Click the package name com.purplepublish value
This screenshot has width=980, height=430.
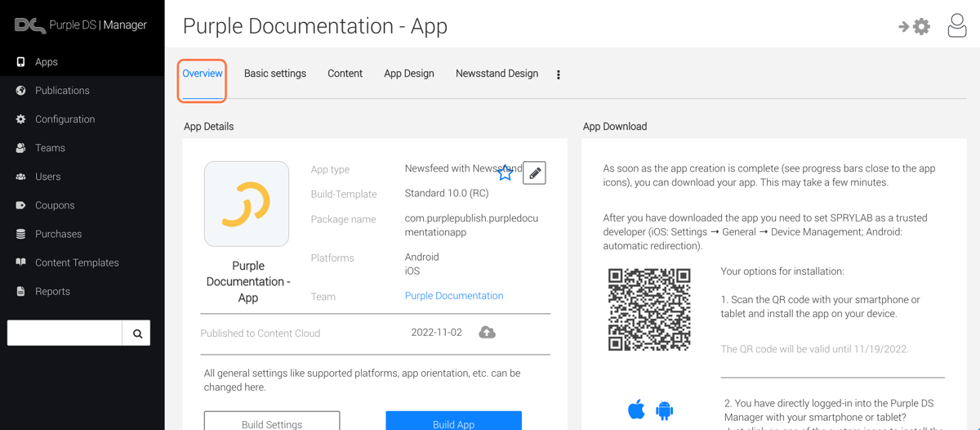pos(471,226)
